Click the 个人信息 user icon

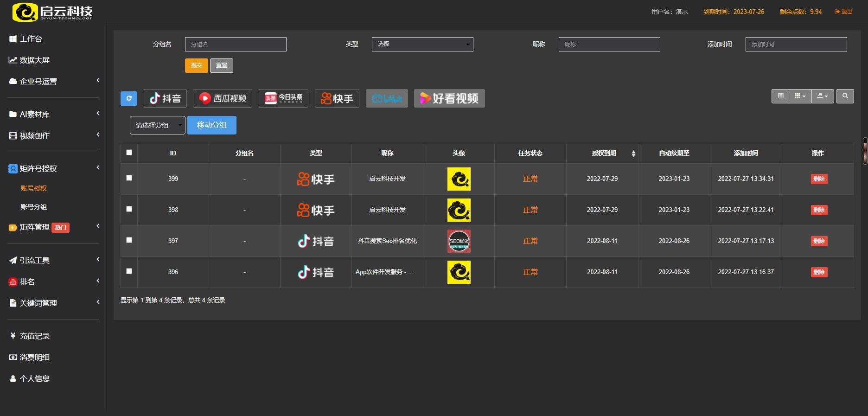(13, 378)
